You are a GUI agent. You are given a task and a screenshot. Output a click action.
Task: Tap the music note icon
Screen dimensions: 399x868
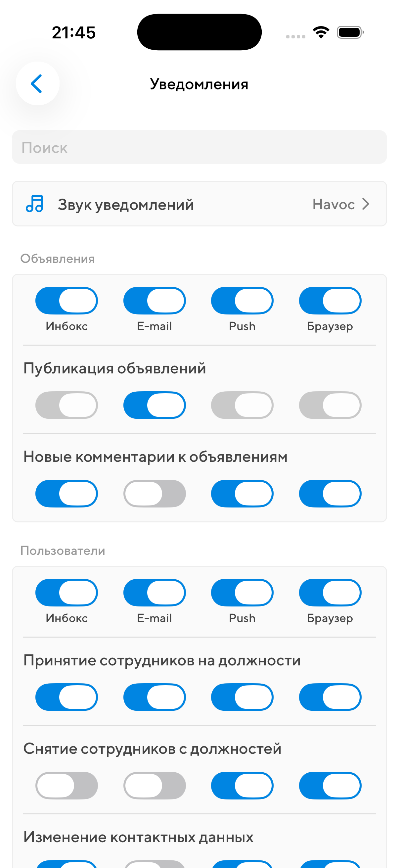(x=34, y=204)
